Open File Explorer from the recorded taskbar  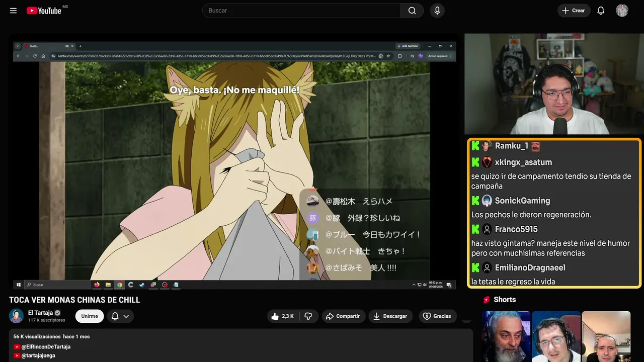[108, 285]
